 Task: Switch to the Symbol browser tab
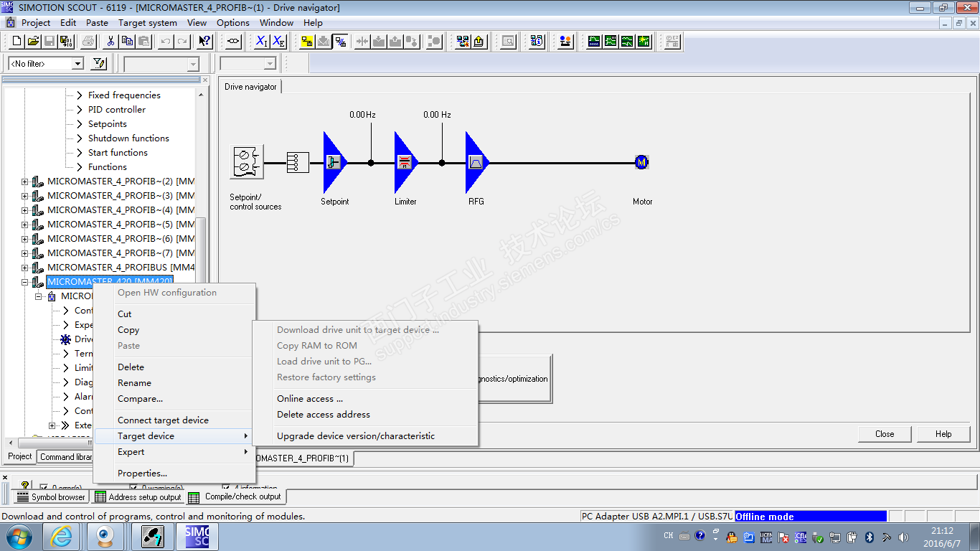[x=51, y=496]
